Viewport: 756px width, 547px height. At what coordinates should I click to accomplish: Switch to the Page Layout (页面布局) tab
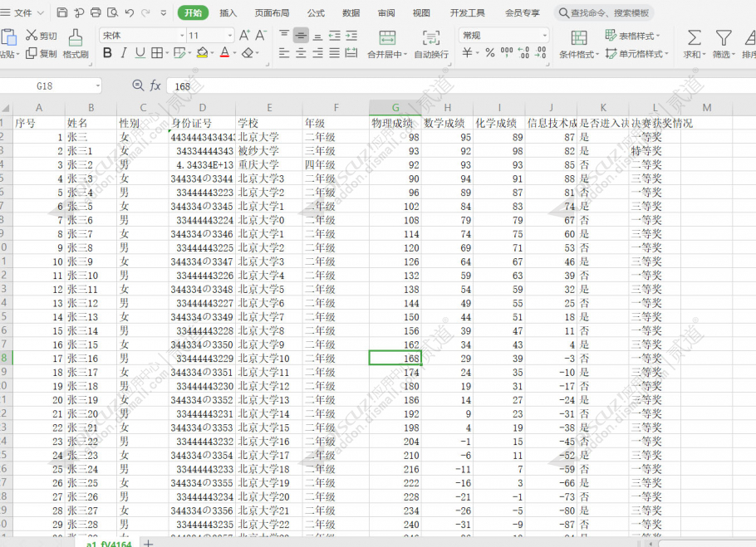[272, 13]
